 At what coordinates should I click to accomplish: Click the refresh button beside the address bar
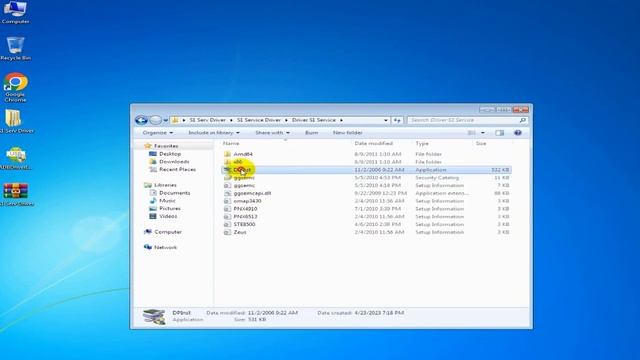click(x=397, y=120)
